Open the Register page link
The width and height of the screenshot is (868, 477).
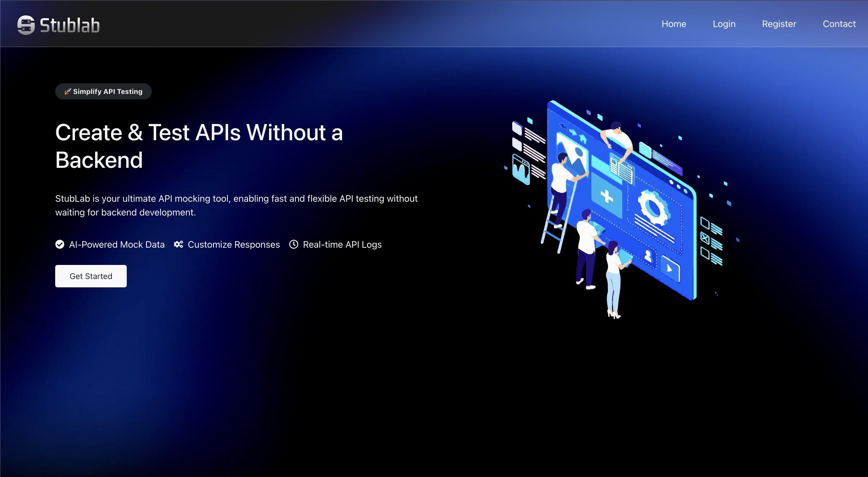[x=779, y=24]
